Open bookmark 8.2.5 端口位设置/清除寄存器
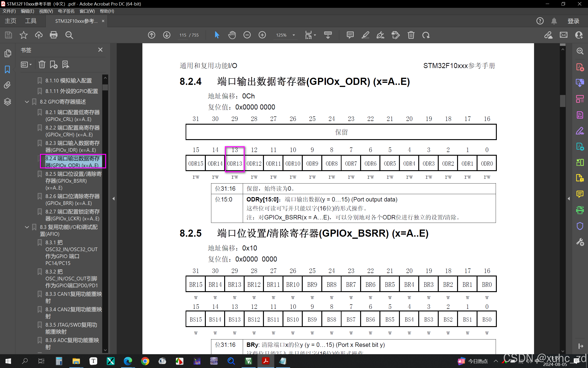The image size is (588, 368). (73, 181)
